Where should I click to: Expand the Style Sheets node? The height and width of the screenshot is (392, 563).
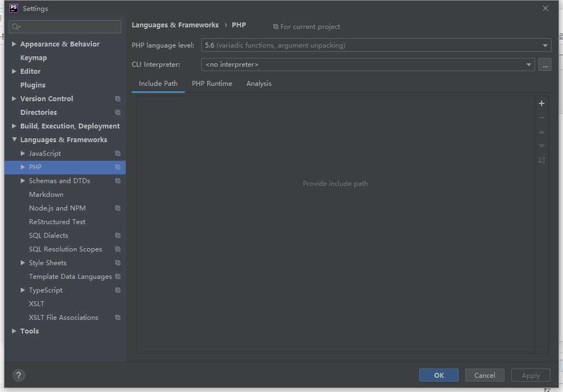(x=22, y=263)
